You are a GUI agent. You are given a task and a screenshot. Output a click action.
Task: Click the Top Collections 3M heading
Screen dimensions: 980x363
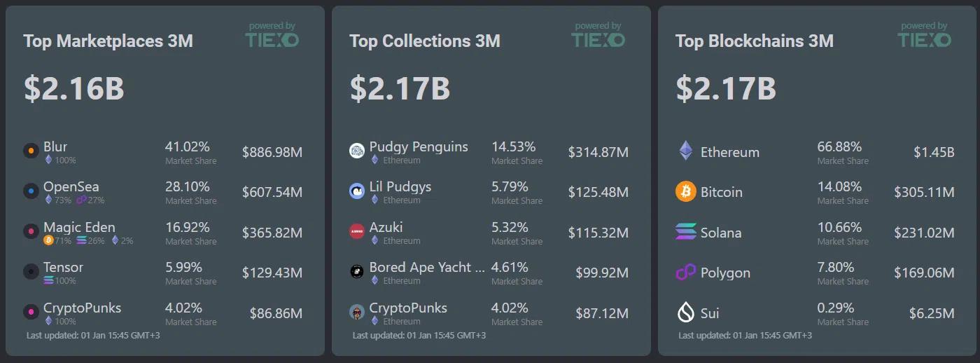[x=424, y=41]
